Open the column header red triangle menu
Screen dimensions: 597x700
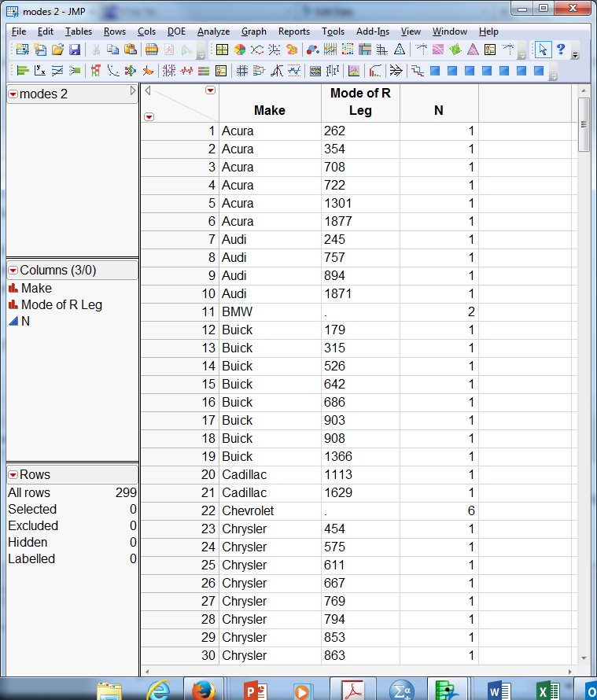click(210, 90)
